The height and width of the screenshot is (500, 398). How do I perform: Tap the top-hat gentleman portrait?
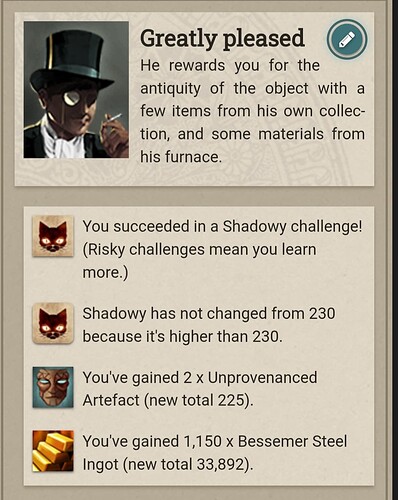(76, 90)
